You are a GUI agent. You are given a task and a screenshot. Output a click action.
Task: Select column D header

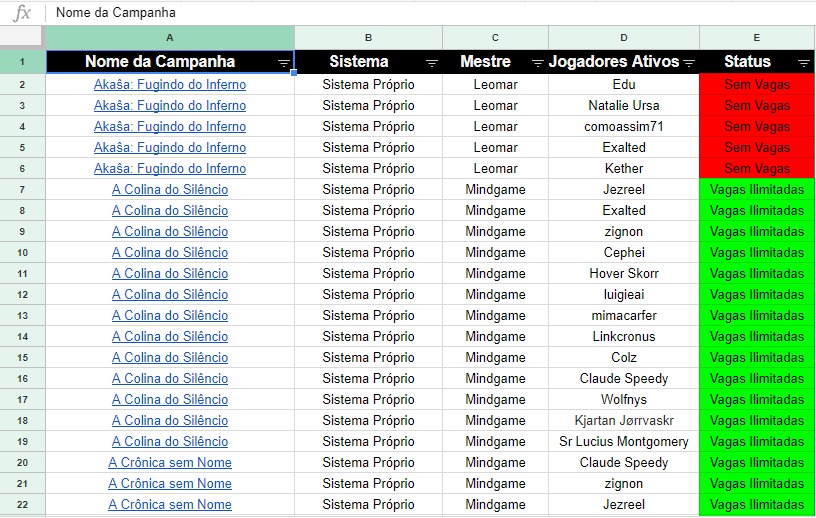pyautogui.click(x=623, y=37)
